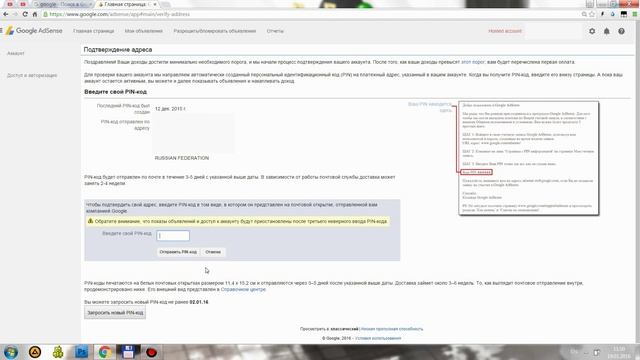
Task: Click the 'Отправить PIN-код' button
Action: 178,252
